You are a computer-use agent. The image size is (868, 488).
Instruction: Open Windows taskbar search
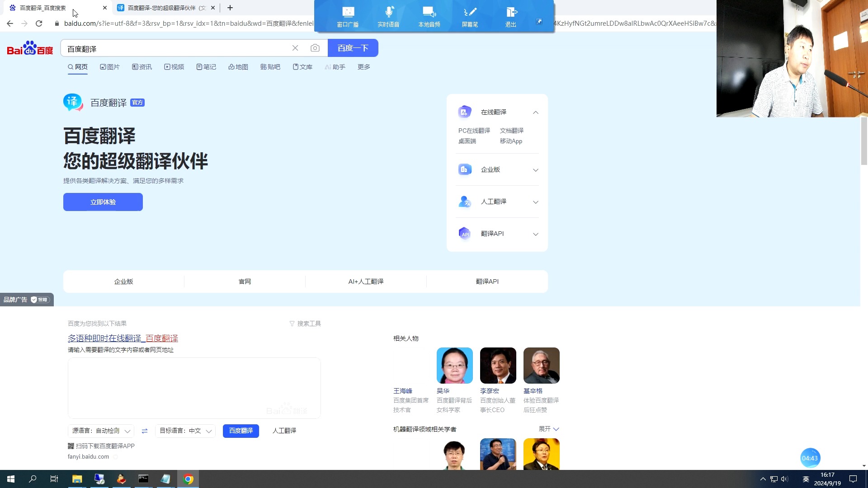coord(33,479)
